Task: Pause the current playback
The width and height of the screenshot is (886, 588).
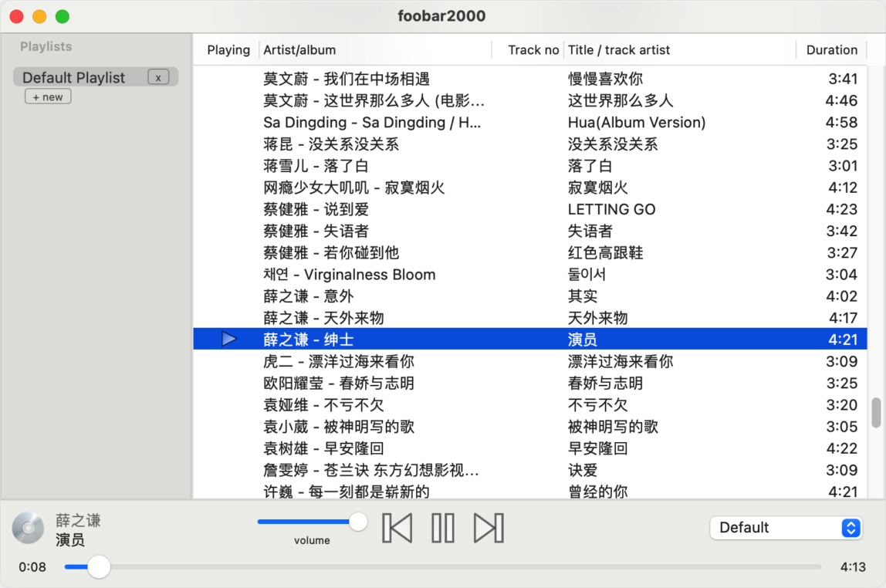Action: click(x=443, y=528)
